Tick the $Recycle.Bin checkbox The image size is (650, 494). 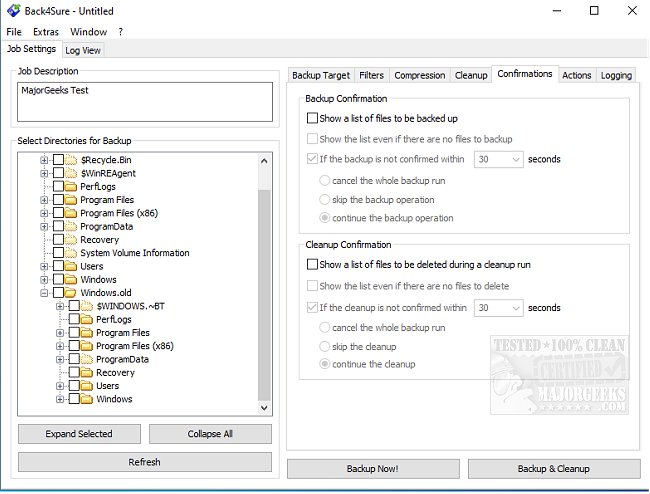[58, 160]
